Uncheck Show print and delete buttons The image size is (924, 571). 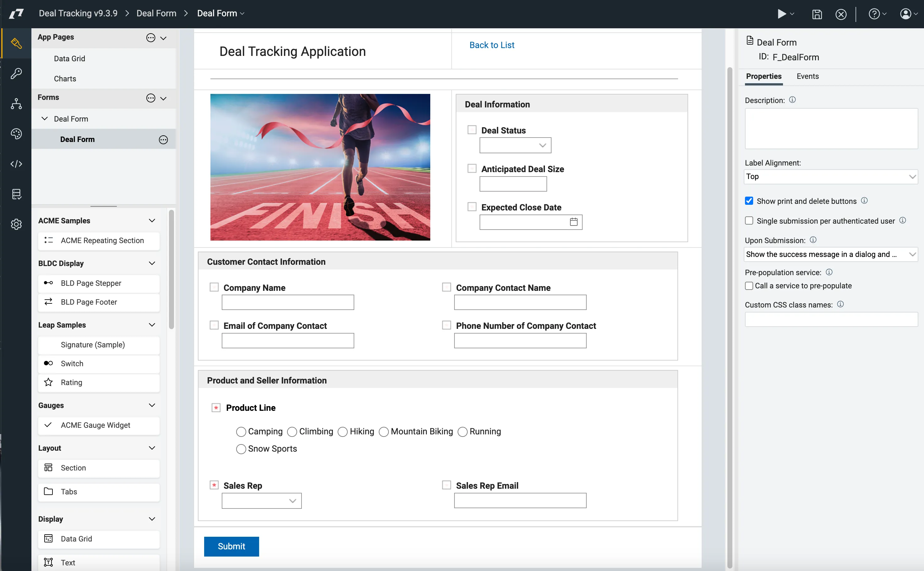(749, 201)
